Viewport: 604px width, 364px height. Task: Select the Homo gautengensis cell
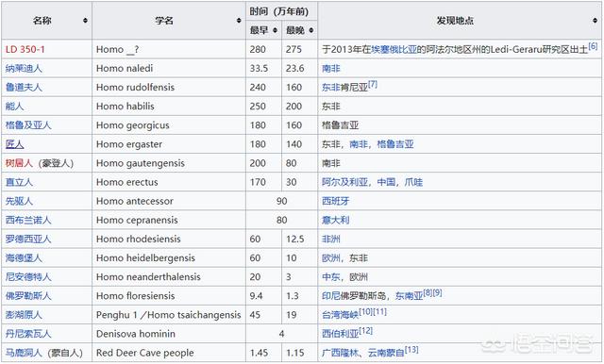pyautogui.click(x=169, y=163)
